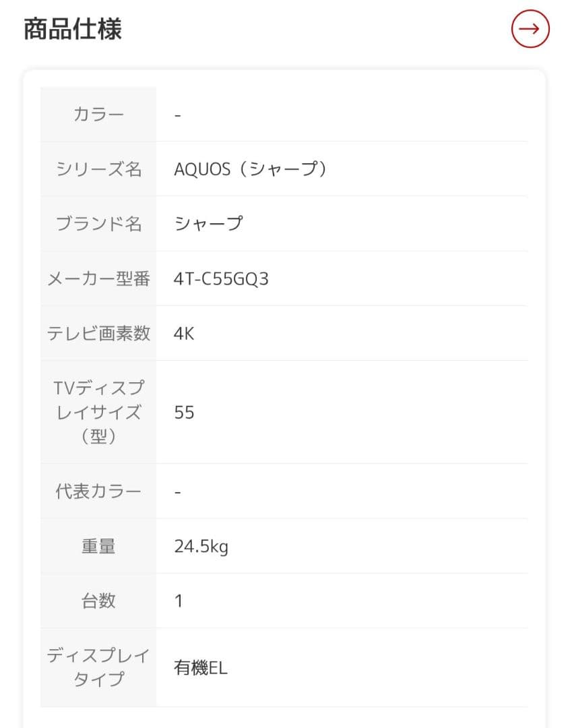Click the 台数 quantity value 1
Screen dimensions: 568x728
pos(177,600)
